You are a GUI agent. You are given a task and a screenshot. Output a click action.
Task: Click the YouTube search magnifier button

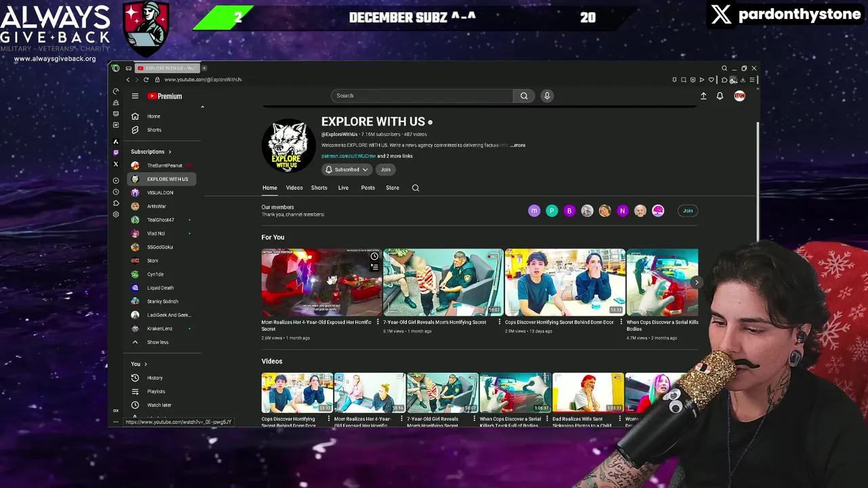pos(524,96)
